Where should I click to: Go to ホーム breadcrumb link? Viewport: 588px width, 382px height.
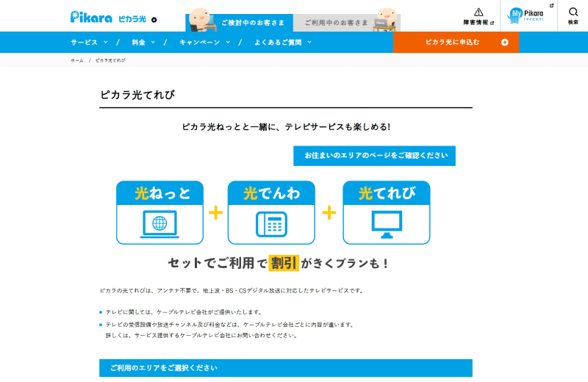click(x=77, y=60)
